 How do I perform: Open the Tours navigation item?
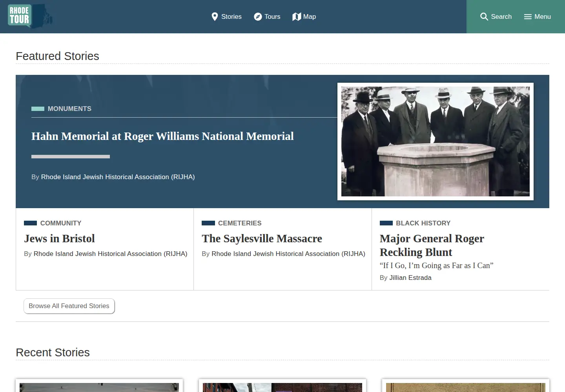tap(267, 16)
